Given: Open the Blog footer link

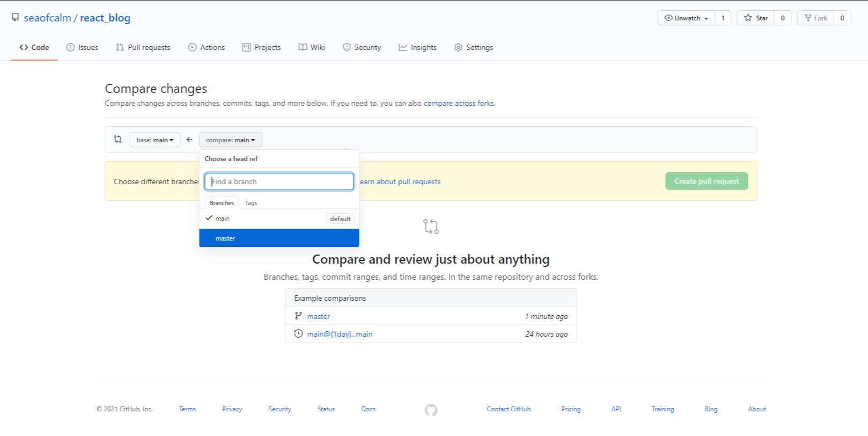Looking at the screenshot, I should (x=711, y=409).
